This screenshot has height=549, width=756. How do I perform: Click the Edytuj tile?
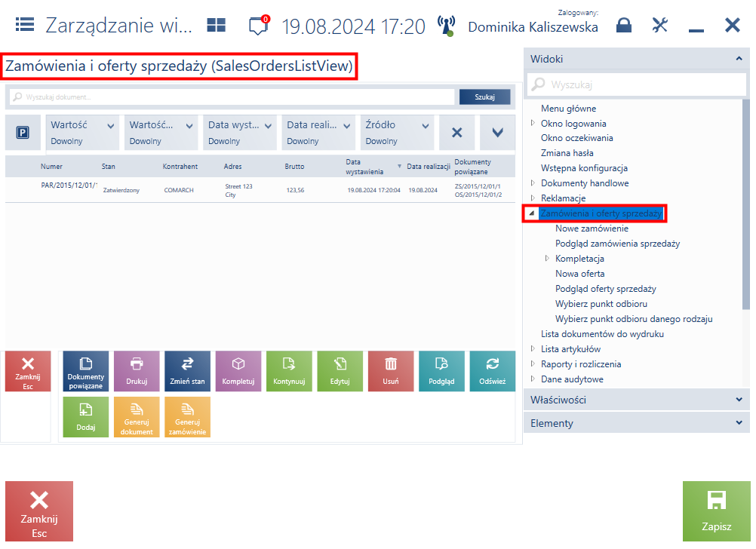coord(340,371)
